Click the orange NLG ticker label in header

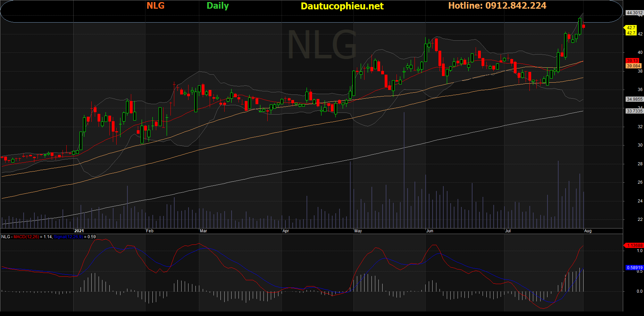[x=155, y=6]
